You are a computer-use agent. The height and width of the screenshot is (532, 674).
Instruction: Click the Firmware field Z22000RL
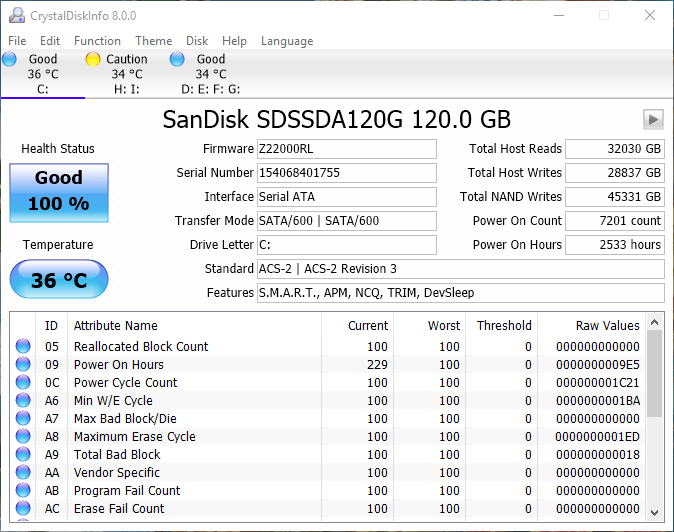pos(346,149)
